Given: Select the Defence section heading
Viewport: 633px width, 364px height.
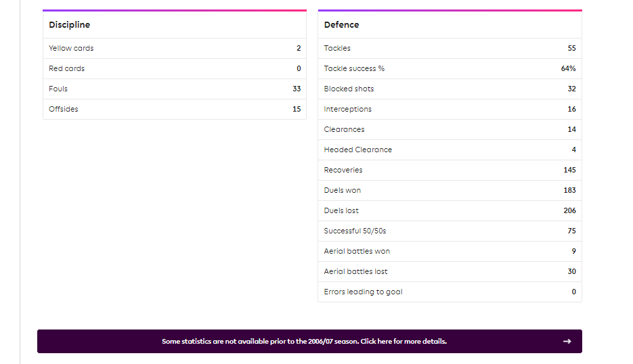Looking at the screenshot, I should pyautogui.click(x=341, y=24).
